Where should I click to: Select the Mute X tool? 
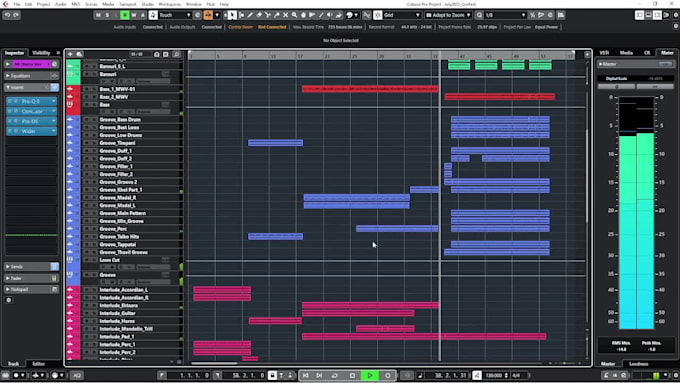click(x=285, y=15)
